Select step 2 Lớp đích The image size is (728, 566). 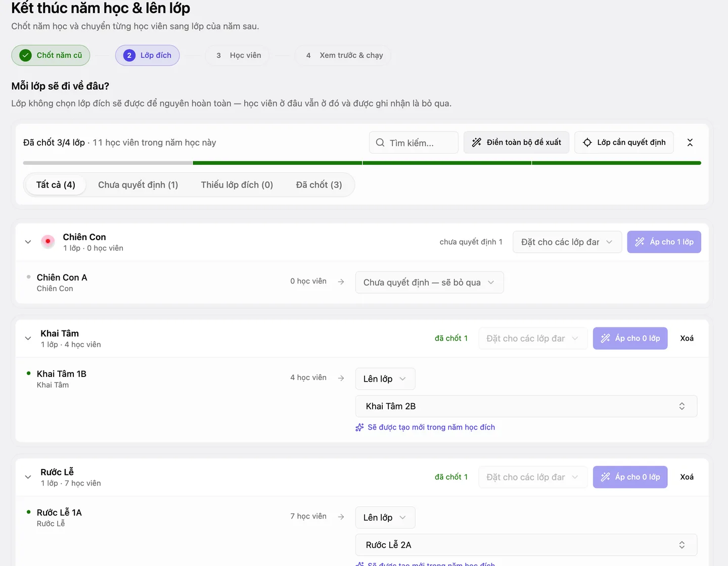148,56
